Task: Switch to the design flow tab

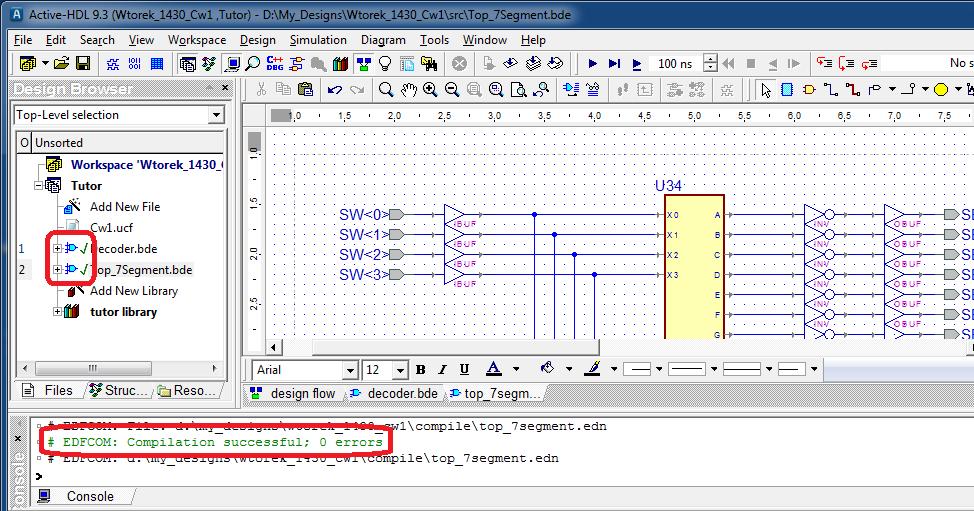Action: [x=294, y=394]
